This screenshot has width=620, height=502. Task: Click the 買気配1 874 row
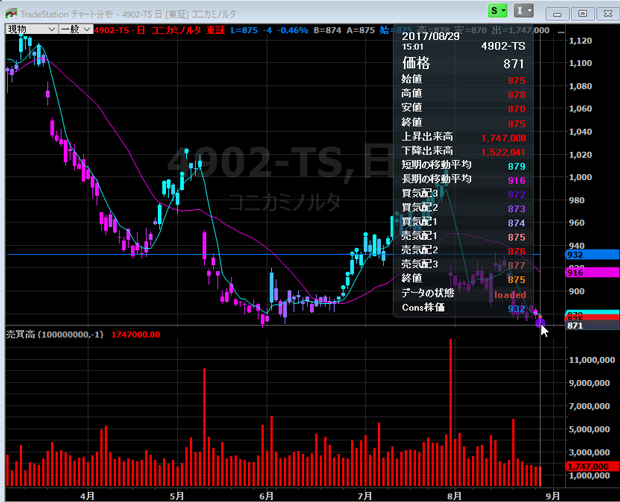click(463, 223)
